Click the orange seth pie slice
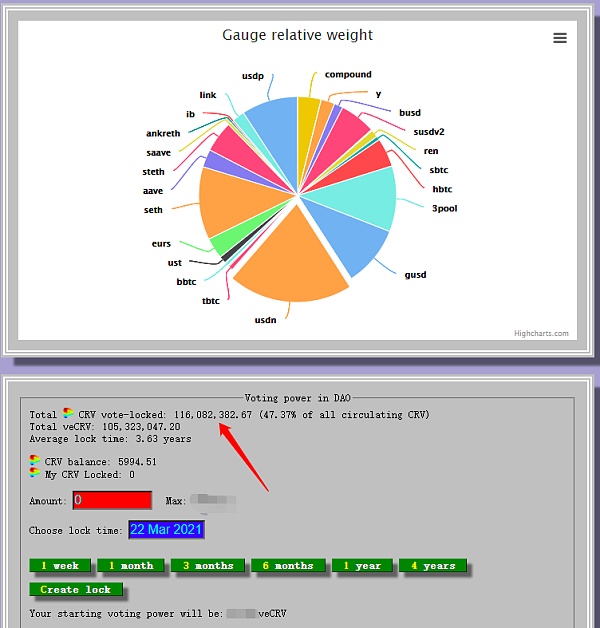This screenshot has width=600, height=628. tap(228, 200)
